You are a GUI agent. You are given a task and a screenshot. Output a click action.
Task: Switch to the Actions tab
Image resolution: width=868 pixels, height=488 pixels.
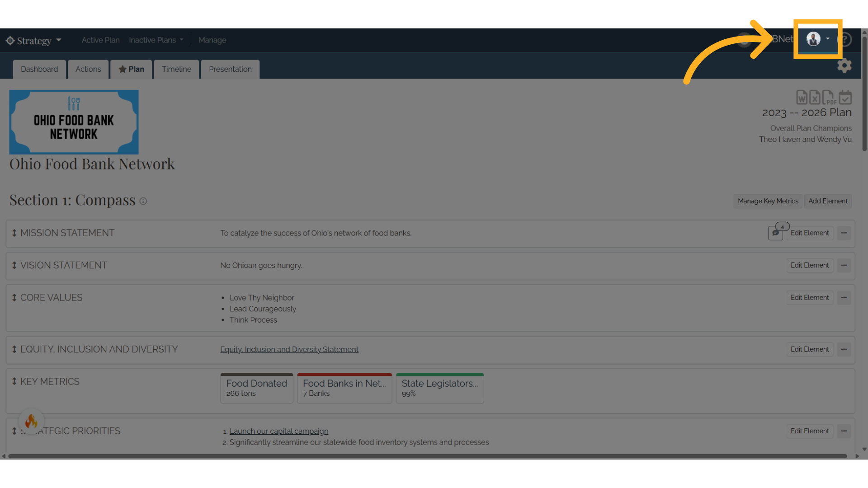click(88, 69)
